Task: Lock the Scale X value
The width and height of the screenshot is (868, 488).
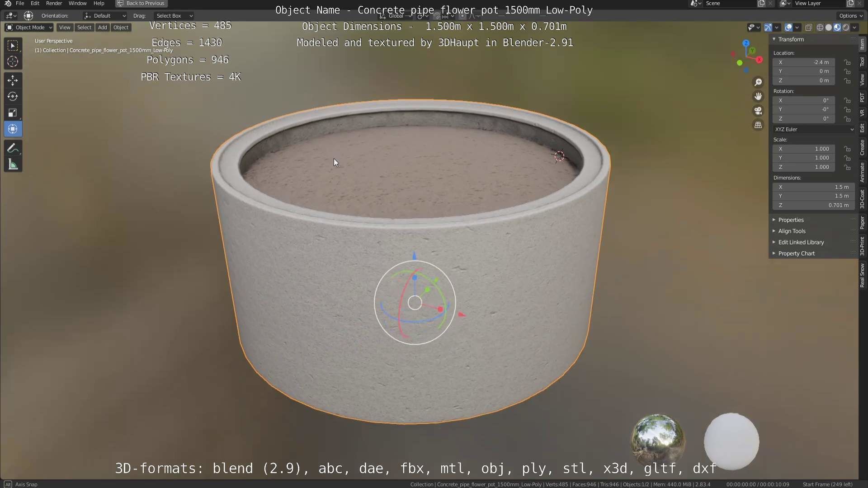Action: point(847,149)
